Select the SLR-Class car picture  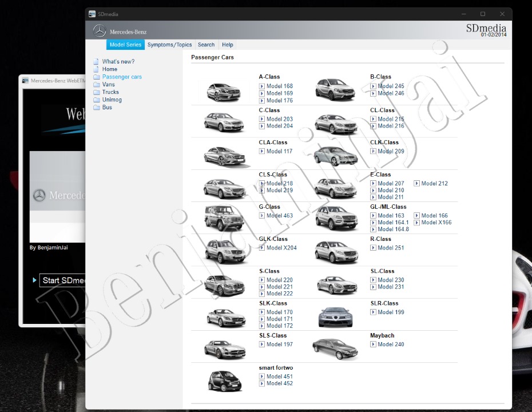point(335,315)
